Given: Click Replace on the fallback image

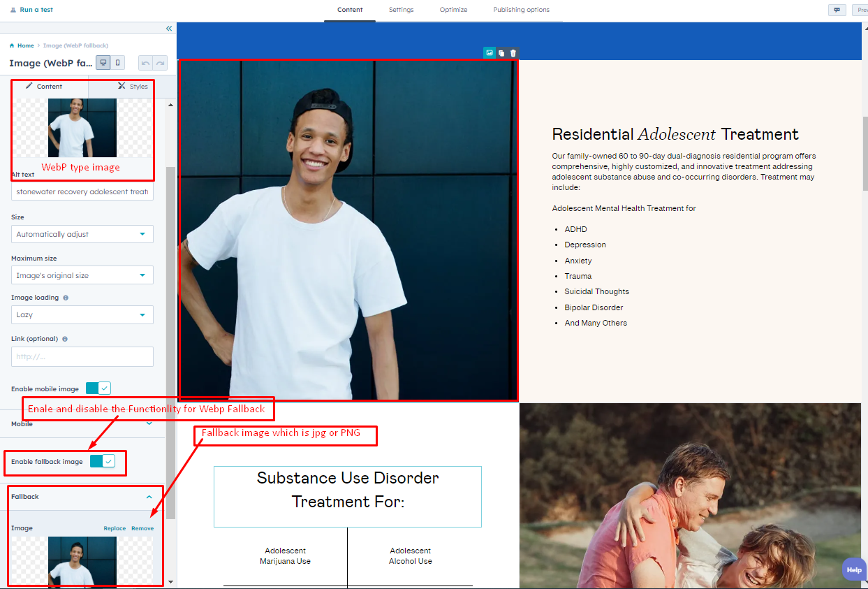Looking at the screenshot, I should tap(115, 528).
